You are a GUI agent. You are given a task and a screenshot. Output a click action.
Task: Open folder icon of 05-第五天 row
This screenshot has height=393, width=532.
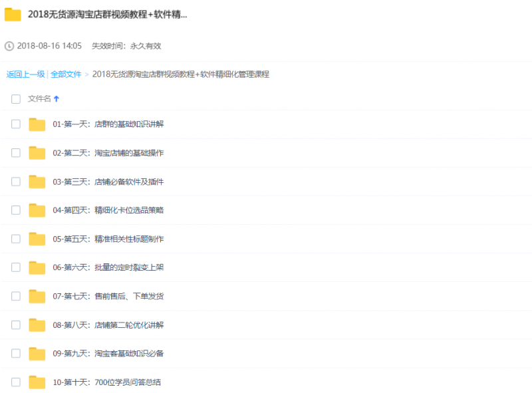37,239
